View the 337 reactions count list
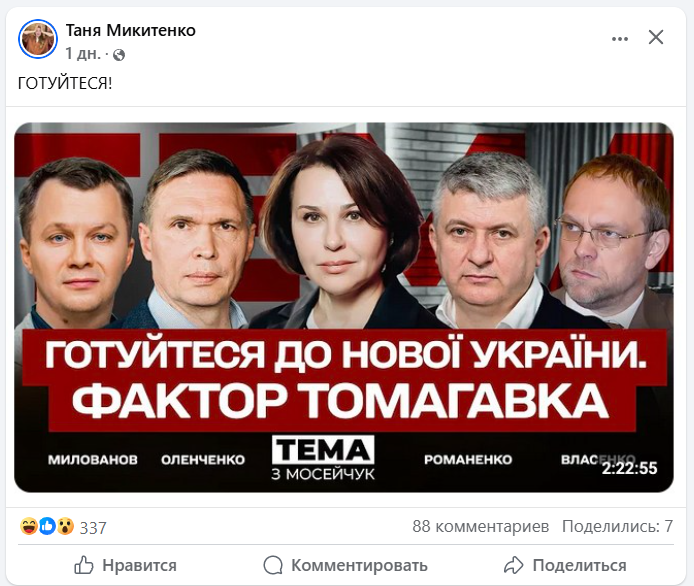694x586 pixels. pos(93,528)
